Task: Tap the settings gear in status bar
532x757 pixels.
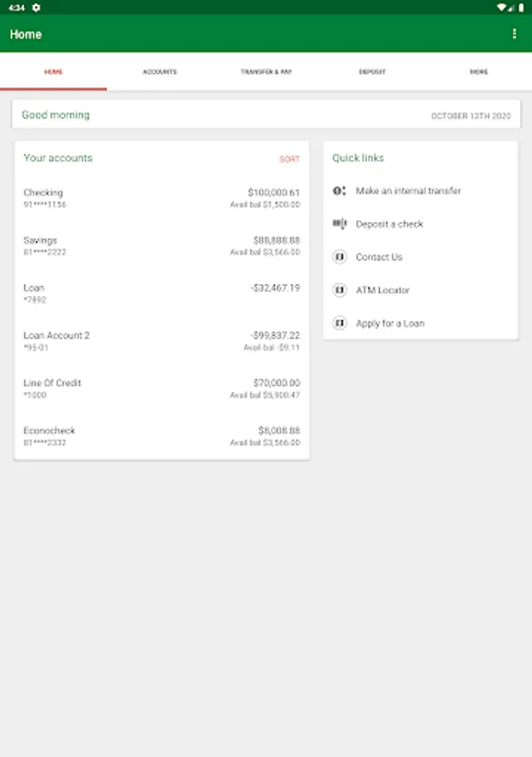Action: tap(36, 7)
